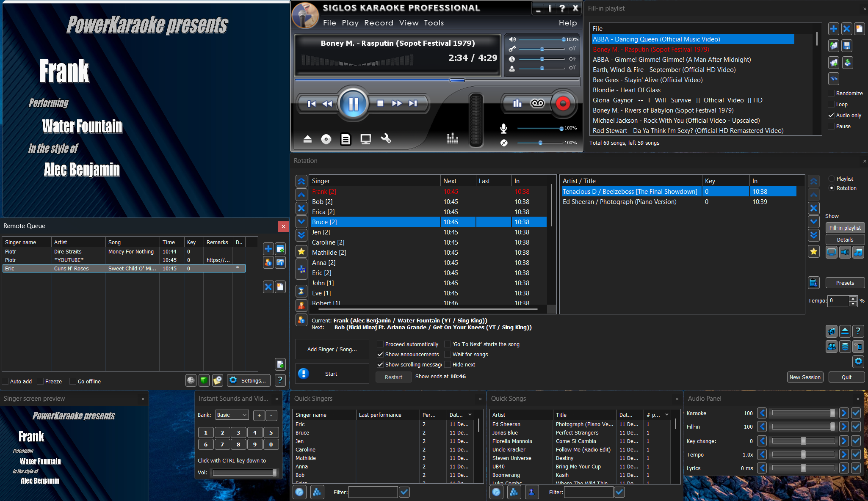Viewport: 868px width, 501px height.
Task: Increase Tempo with the stepper up arrow
Action: click(853, 298)
